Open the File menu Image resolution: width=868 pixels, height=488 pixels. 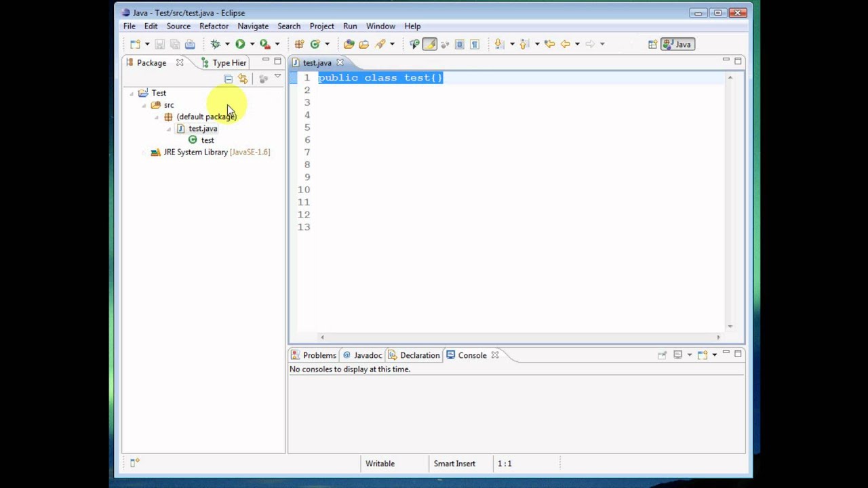(x=129, y=26)
